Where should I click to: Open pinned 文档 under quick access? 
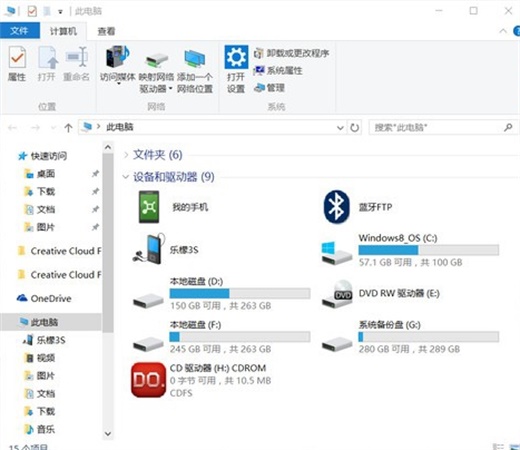46,209
